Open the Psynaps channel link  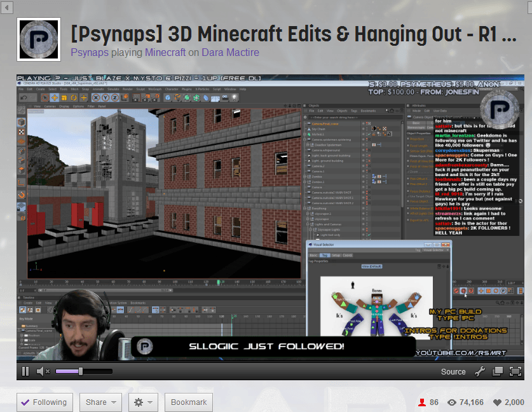point(90,53)
